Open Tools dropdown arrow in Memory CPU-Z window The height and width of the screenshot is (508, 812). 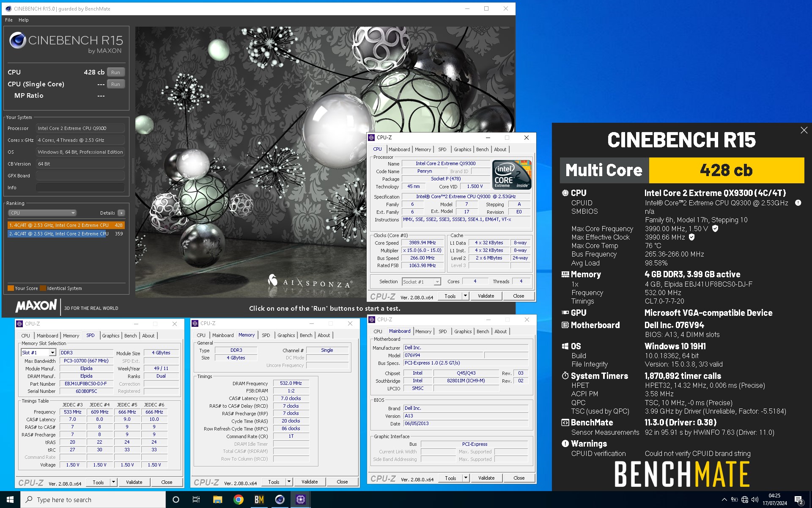(288, 482)
